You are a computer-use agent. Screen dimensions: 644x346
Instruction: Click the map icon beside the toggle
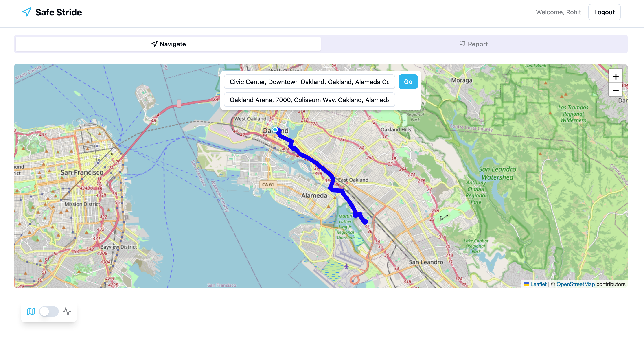click(31, 311)
